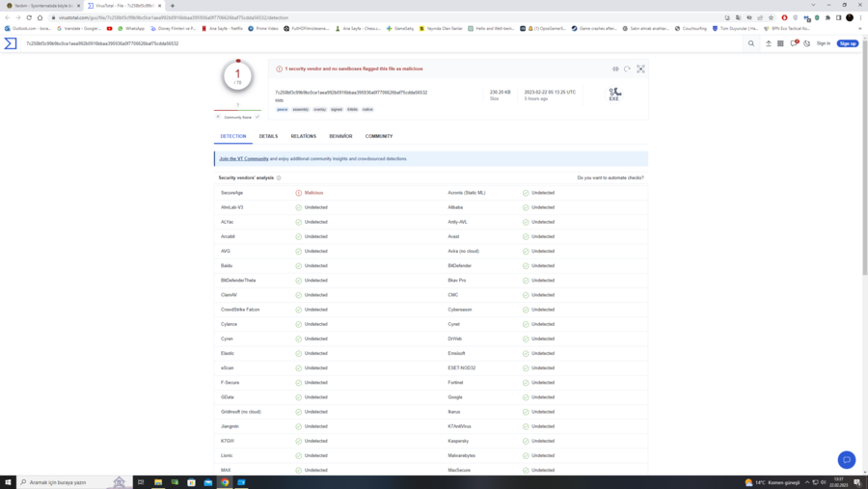Click the Windows taskbar search box
Viewport: 868px width, 489px height.
click(x=68, y=482)
